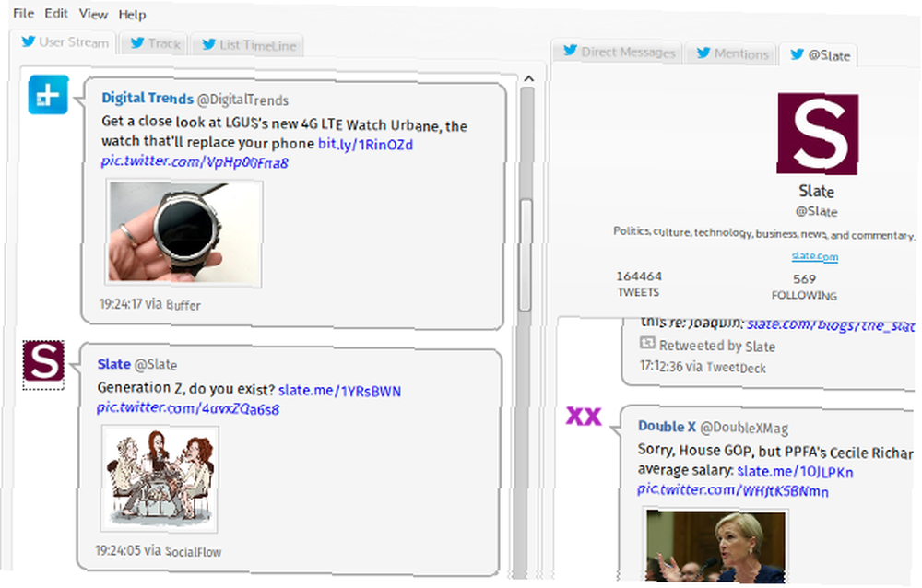Select the @Slate tab
This screenshot has width=922, height=588.
(820, 55)
